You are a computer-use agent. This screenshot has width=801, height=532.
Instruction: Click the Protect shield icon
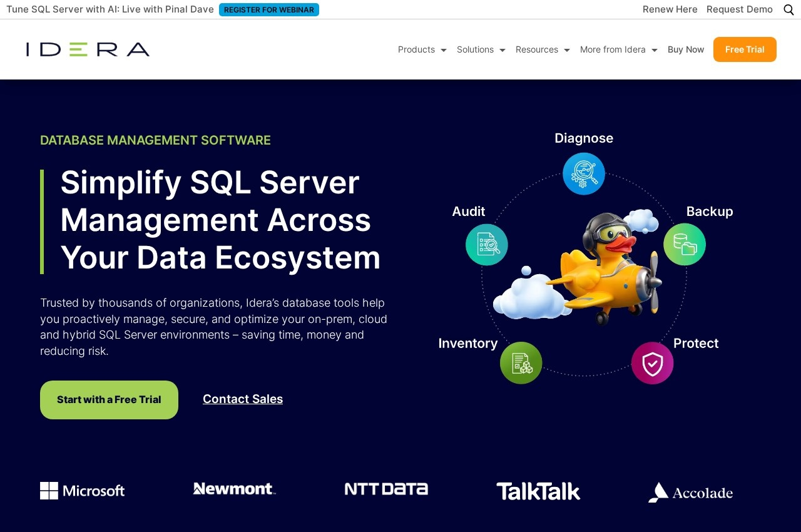coord(653,363)
